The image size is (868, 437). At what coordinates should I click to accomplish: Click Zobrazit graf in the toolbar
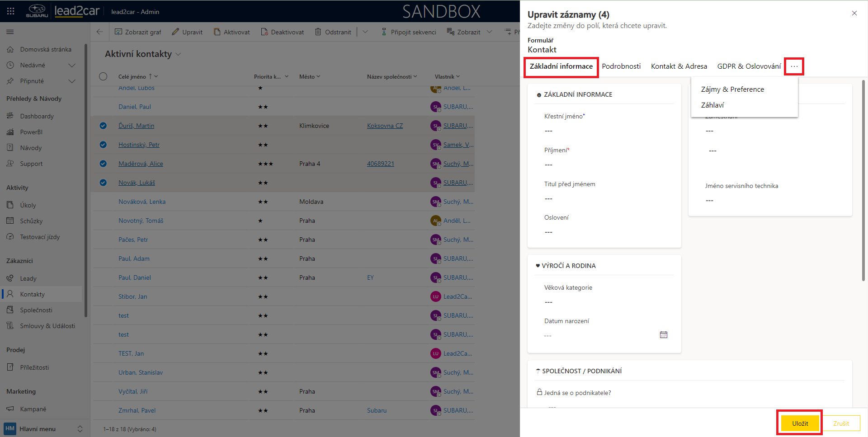138,32
